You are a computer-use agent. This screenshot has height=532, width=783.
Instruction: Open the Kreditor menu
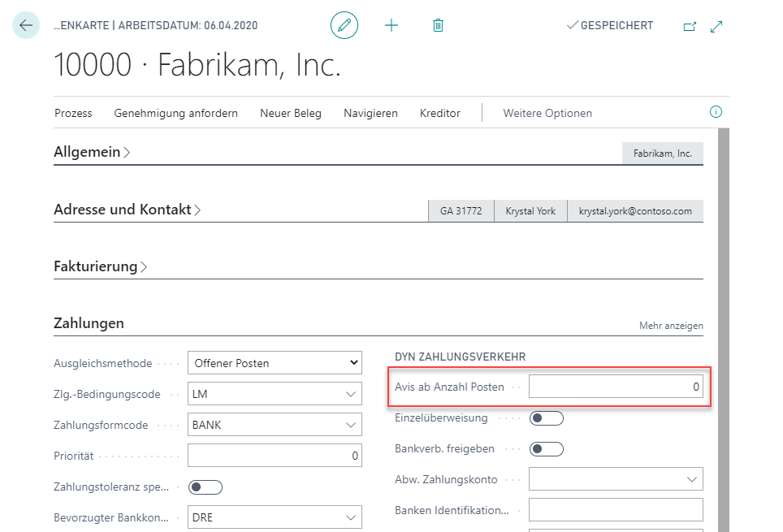tap(440, 114)
